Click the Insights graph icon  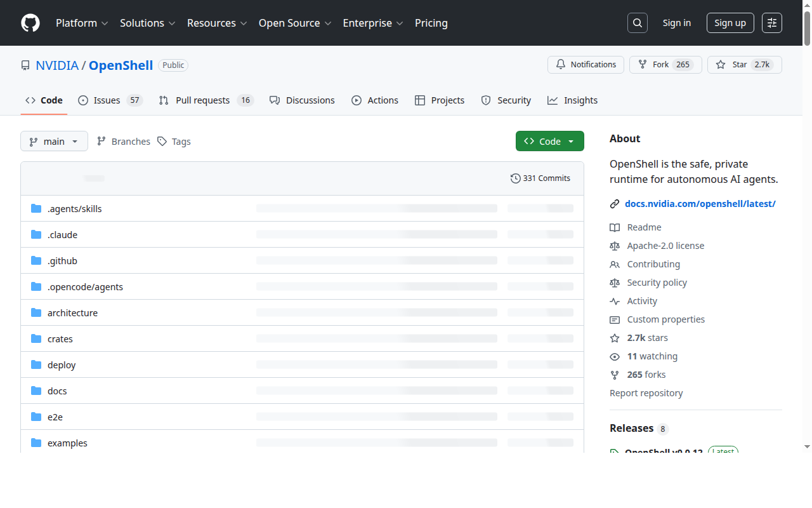(553, 100)
